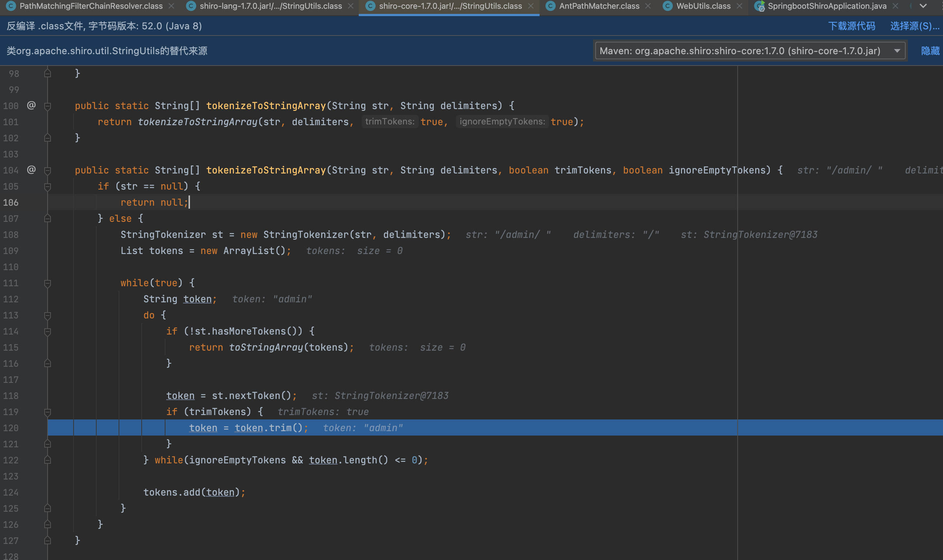Click class file icon on WebUtils.class tab
Screen dimensions: 943x560
(x=667, y=6)
